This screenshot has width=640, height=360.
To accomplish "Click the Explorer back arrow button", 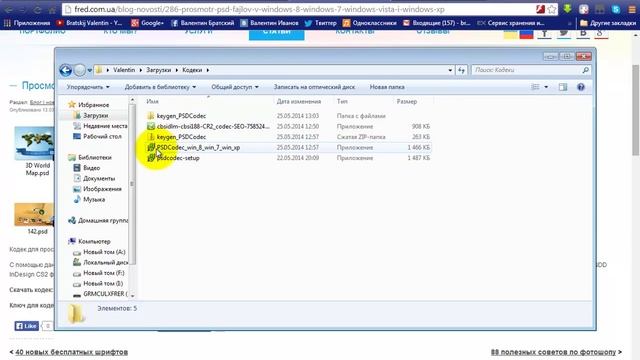I will 65,70.
